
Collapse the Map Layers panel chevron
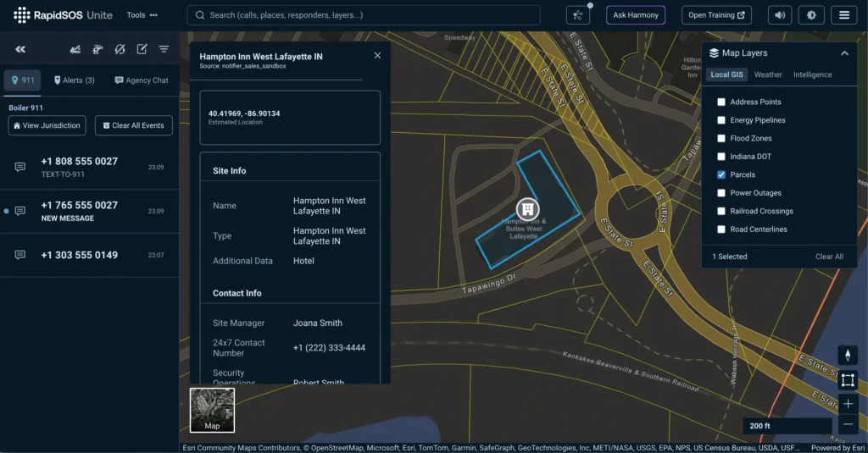coord(844,53)
